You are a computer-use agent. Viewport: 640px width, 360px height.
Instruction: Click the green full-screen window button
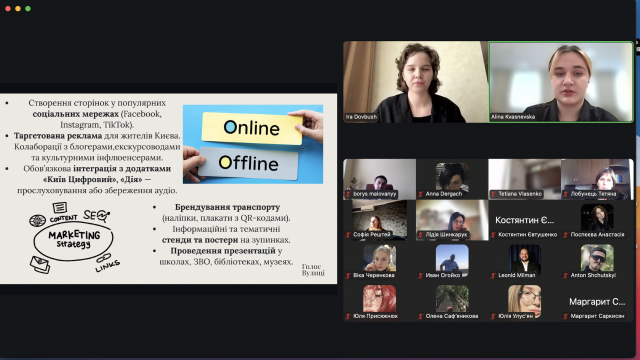[28, 9]
